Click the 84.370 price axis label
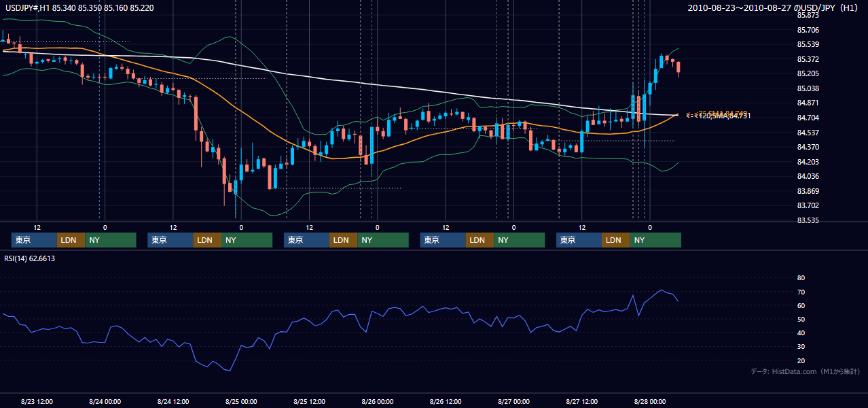The image size is (868, 408). tap(808, 147)
